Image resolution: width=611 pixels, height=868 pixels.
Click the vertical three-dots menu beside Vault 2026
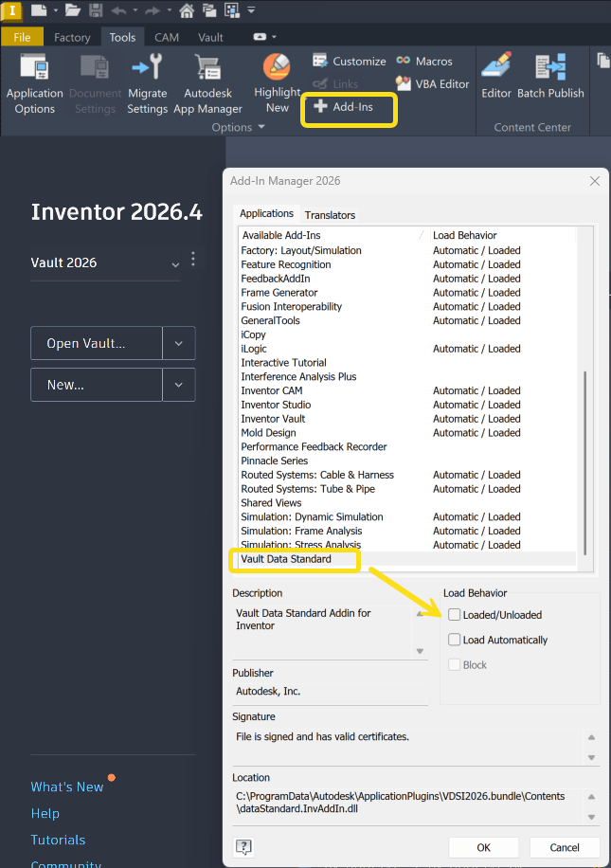192,259
